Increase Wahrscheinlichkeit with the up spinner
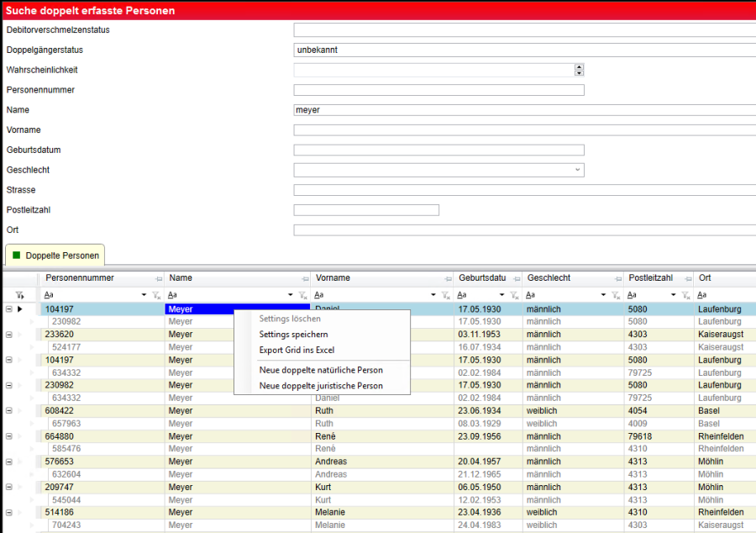 coord(579,67)
